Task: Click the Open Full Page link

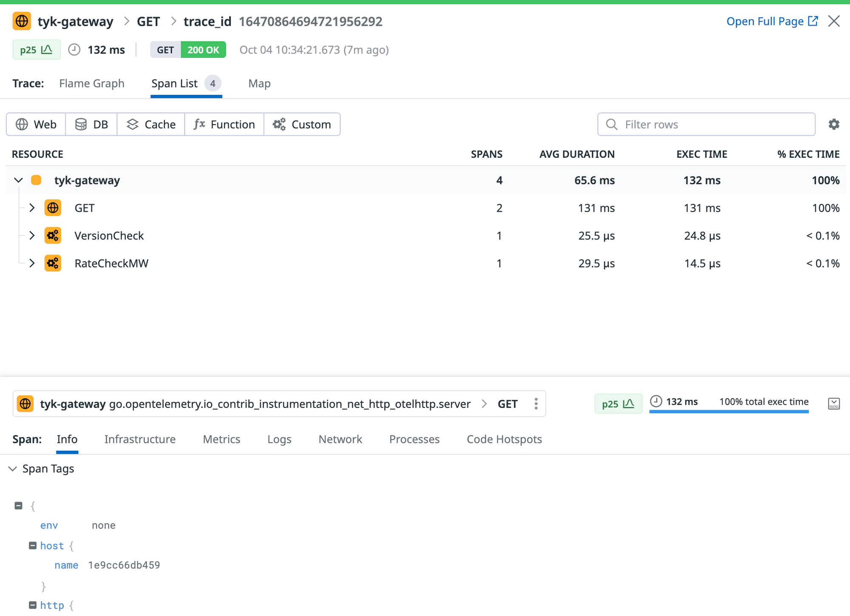Action: (x=766, y=21)
